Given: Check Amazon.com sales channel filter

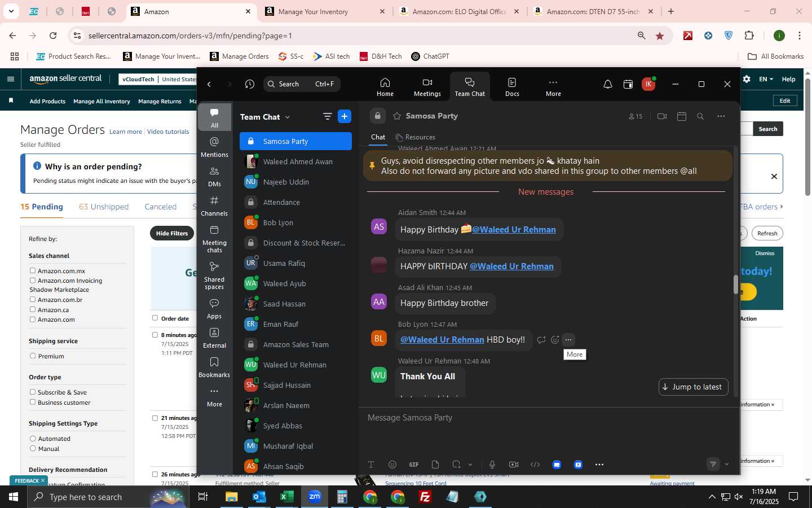Looking at the screenshot, I should (33, 319).
